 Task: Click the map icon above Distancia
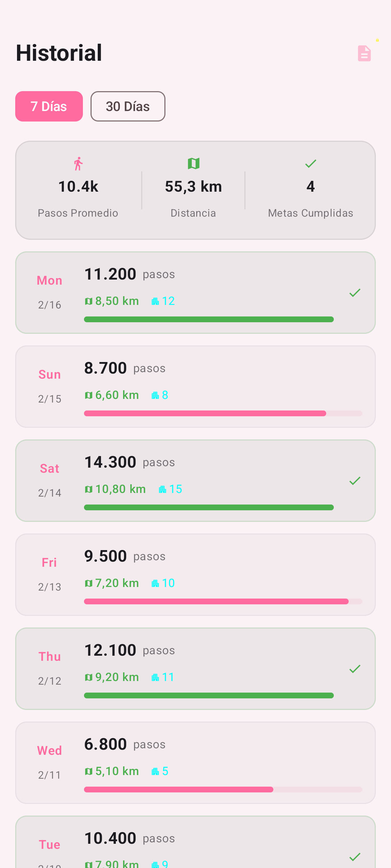194,163
